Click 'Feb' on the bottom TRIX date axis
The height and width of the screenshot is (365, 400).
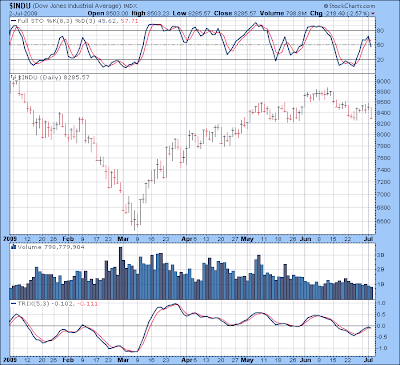tap(68, 360)
